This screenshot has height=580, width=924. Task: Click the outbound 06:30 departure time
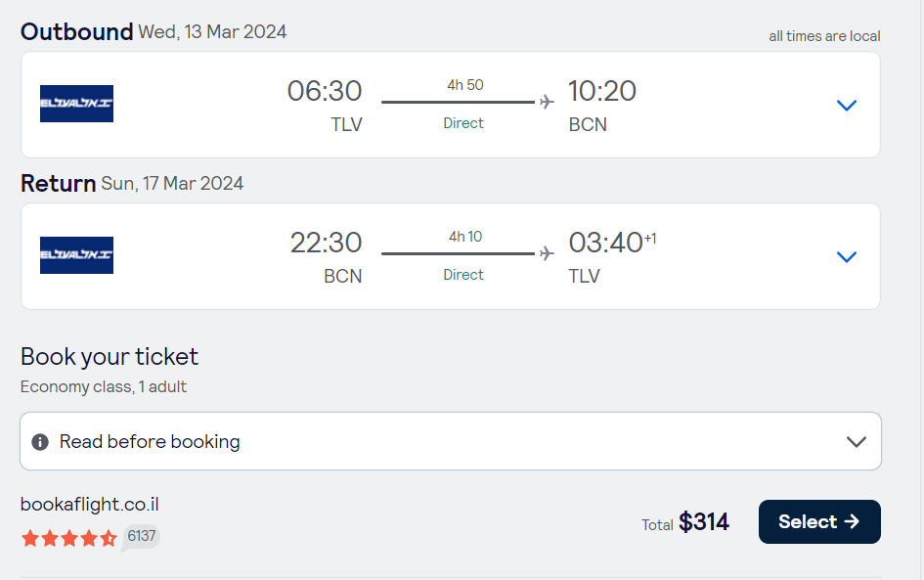(325, 91)
